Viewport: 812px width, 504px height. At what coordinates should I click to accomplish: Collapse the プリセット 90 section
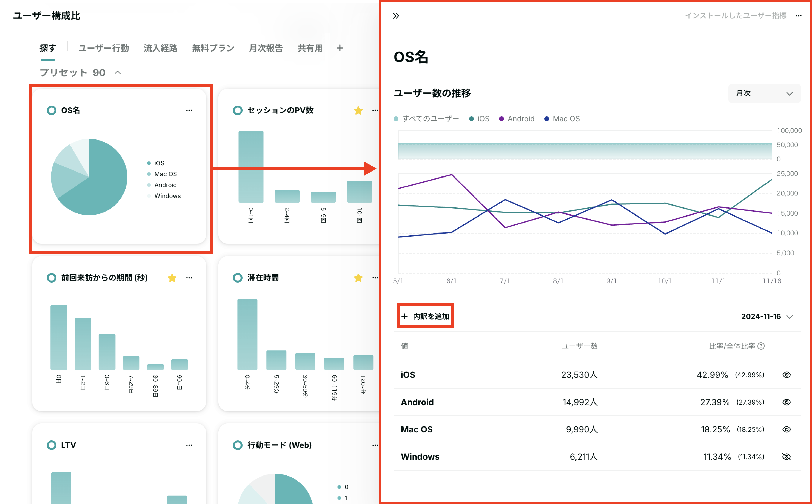(x=118, y=72)
